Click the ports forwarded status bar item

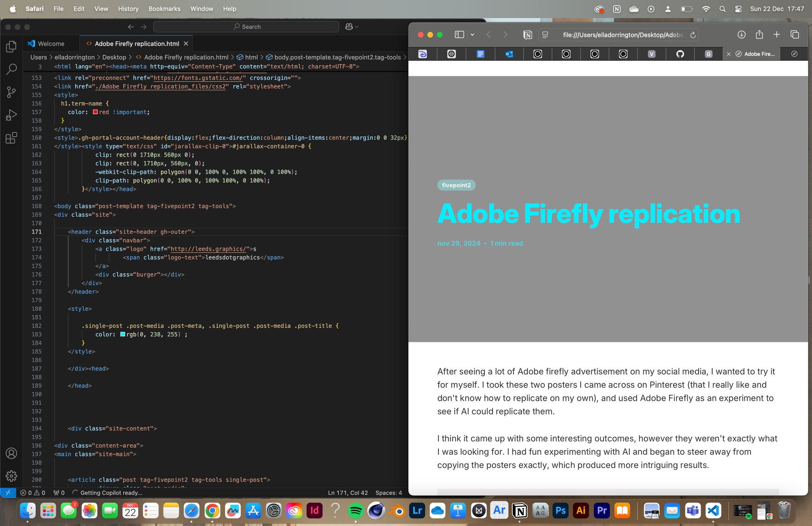point(59,493)
